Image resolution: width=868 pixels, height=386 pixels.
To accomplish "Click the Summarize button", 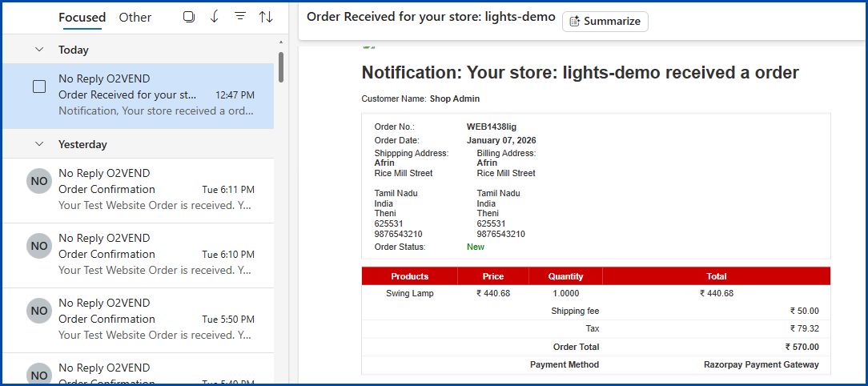I will (x=605, y=21).
